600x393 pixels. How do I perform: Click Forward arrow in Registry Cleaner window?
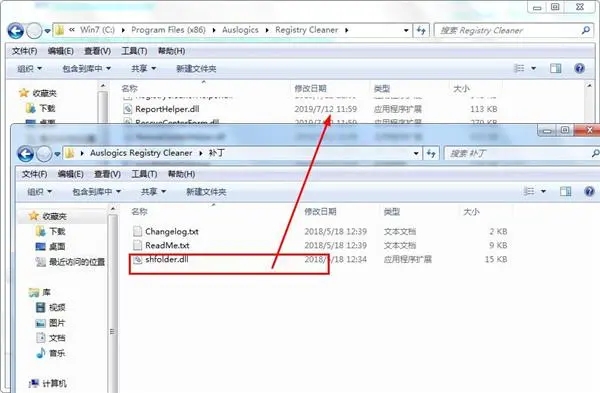click(34, 31)
